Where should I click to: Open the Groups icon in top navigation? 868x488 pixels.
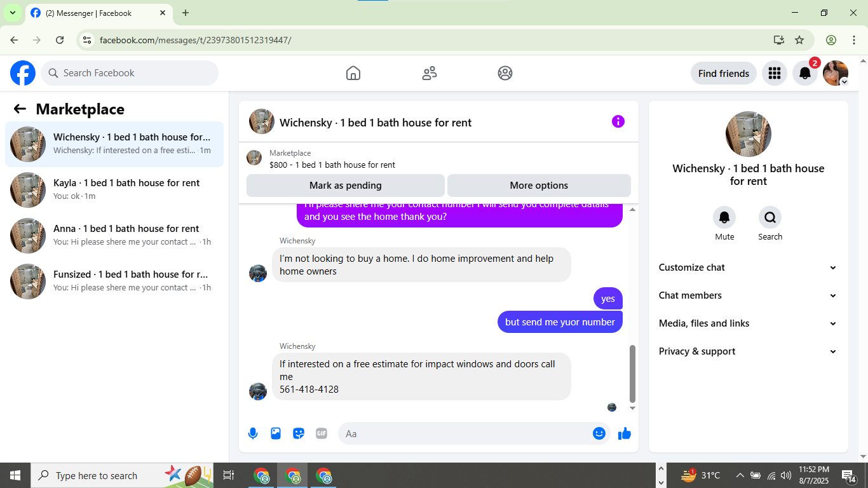[505, 73]
